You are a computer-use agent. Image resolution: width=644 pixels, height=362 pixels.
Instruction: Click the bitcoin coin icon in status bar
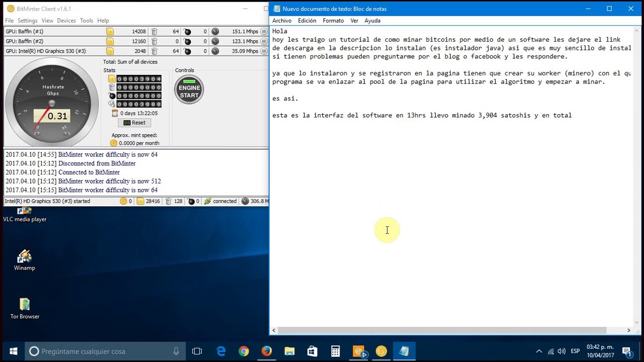click(123, 201)
